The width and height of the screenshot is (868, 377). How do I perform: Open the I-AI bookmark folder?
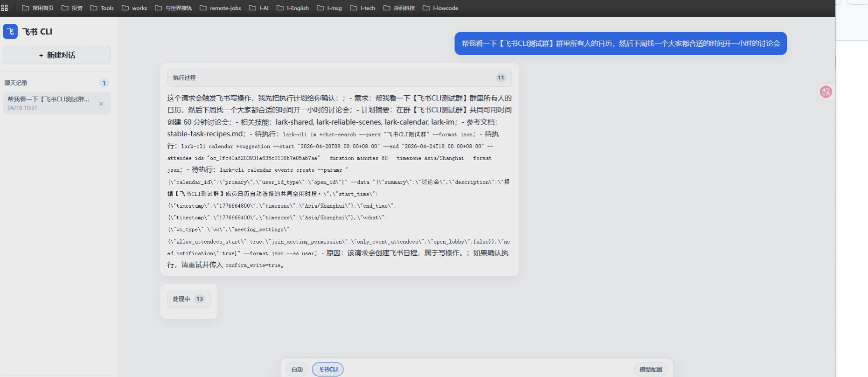tap(259, 8)
